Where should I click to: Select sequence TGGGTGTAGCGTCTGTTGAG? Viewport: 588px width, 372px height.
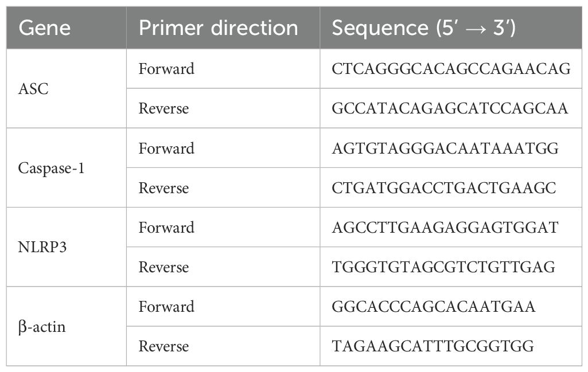443,267
